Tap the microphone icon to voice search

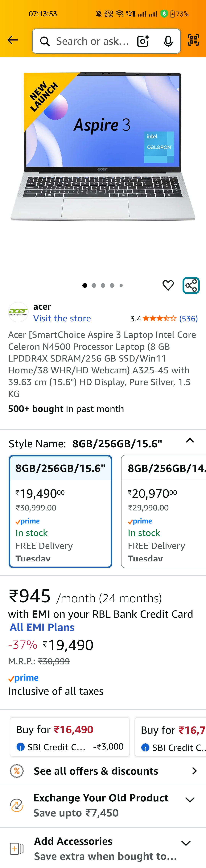(167, 41)
